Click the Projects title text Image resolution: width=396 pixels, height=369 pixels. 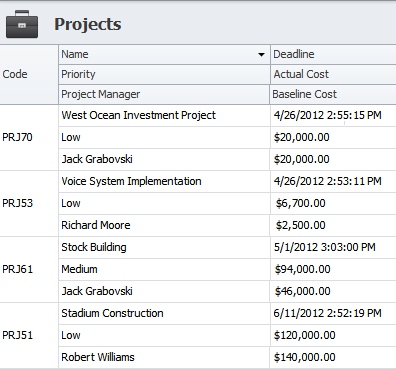88,24
